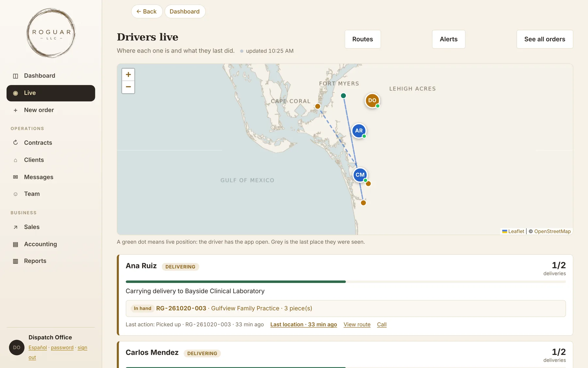
Task: Click the Dashboard breadcrumb button
Action: pos(185,11)
